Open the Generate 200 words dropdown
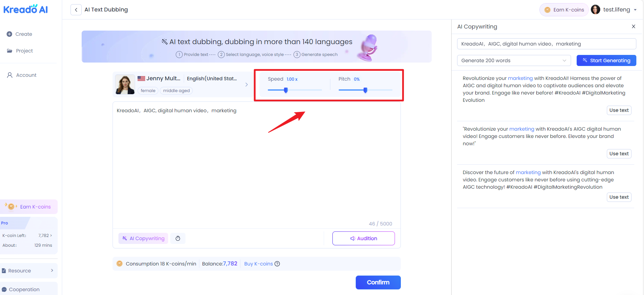Image resolution: width=644 pixels, height=295 pixels. [513, 60]
